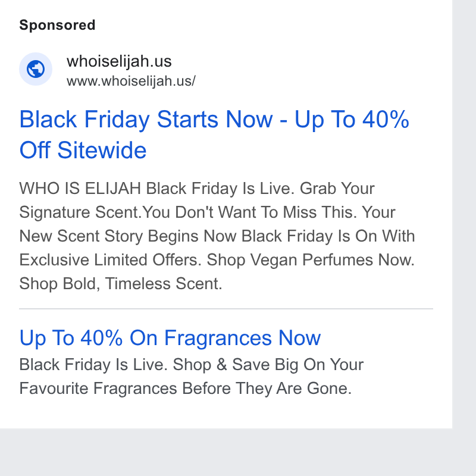Open the 'Black Friday Starts Now' headline
Image resolution: width=476 pixels, height=476 pixels.
point(146,120)
